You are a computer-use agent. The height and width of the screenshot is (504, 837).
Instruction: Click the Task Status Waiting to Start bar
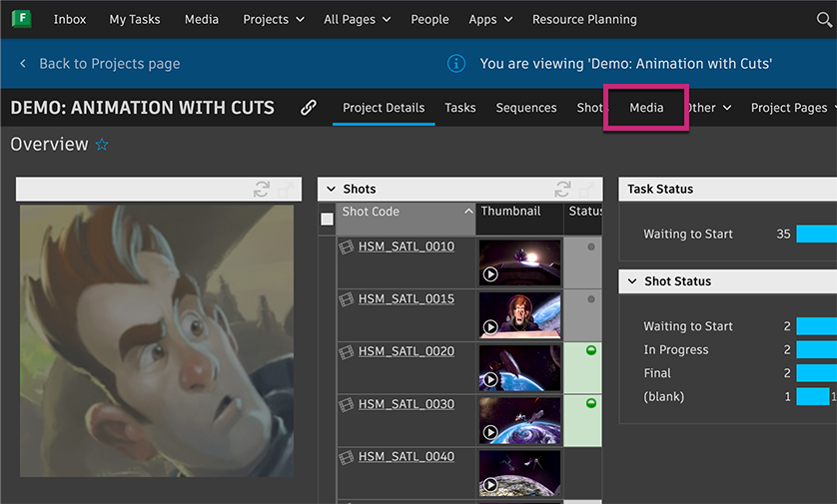coord(816,234)
